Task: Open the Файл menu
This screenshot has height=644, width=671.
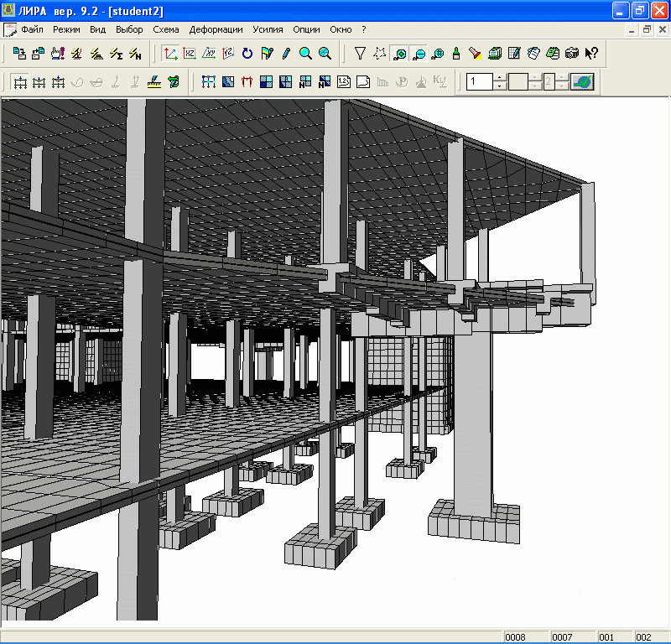Action: pos(32,29)
